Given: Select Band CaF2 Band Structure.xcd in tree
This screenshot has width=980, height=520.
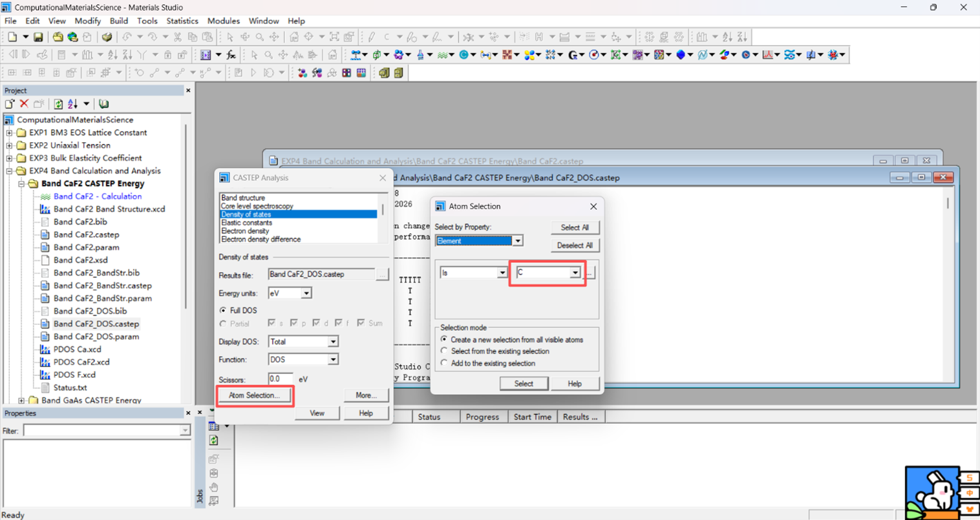Looking at the screenshot, I should click(109, 209).
